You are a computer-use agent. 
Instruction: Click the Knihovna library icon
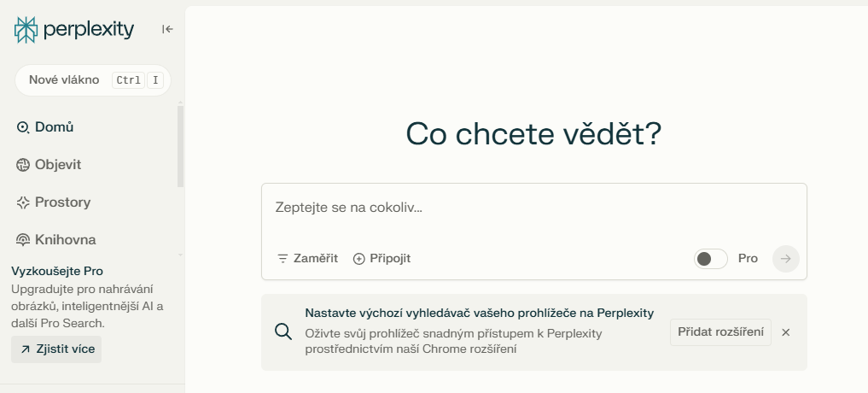tap(23, 240)
